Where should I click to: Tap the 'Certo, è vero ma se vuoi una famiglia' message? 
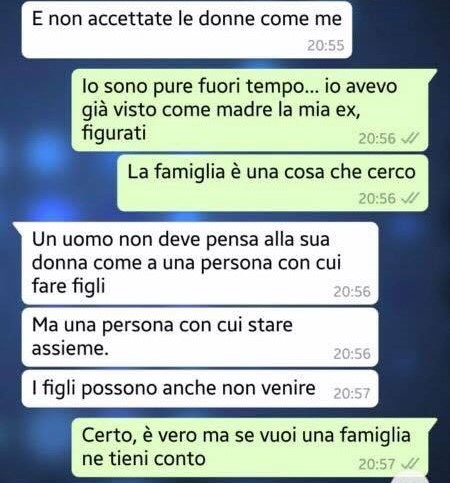pos(253,448)
